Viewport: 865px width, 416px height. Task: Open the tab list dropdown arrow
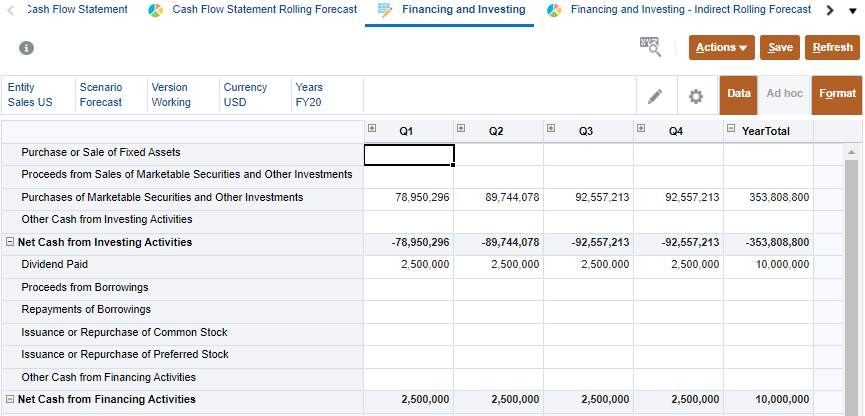[852, 10]
